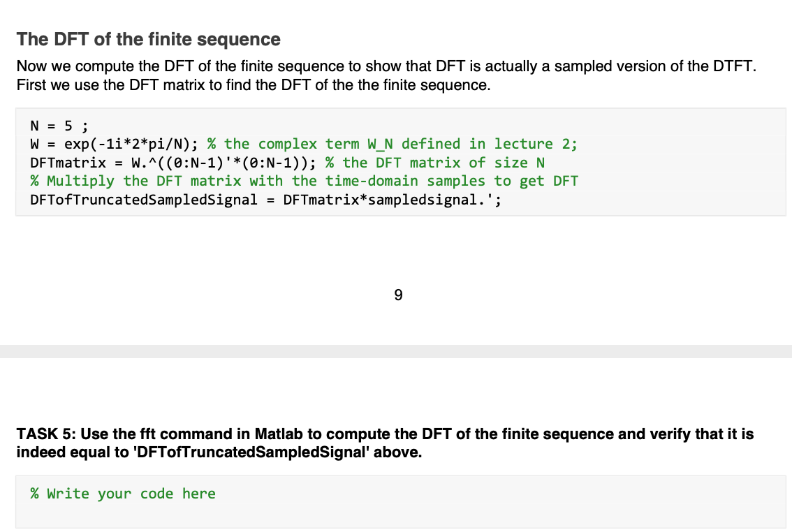Click the 'W = exp(-1i*2*pi/N);' statement
This screenshot has width=792, height=532.
(x=114, y=145)
